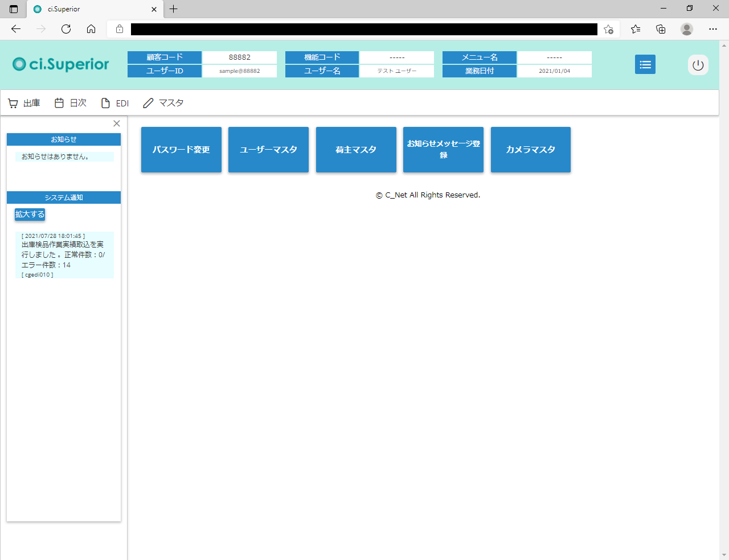729x560 pixels.
Task: Open a new browser tab
Action: (174, 9)
